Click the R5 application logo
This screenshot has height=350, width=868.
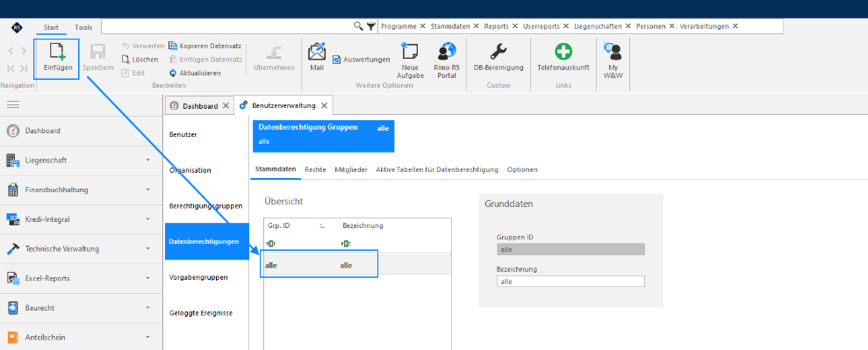pyautogui.click(x=18, y=27)
